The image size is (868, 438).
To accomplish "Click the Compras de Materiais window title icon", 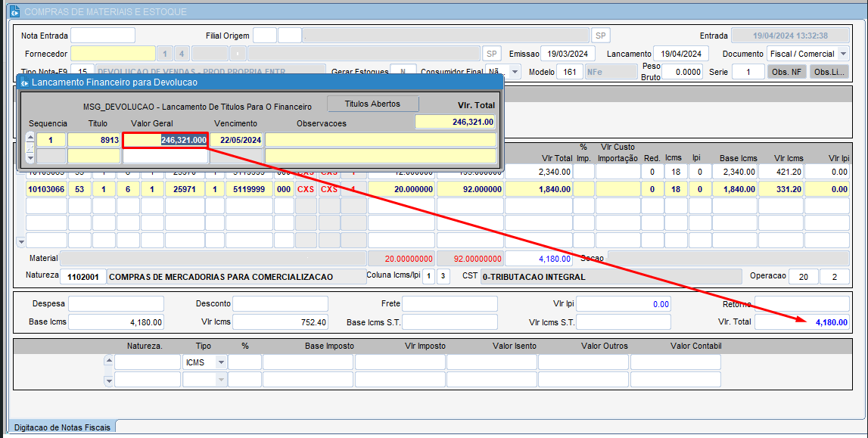I will pyautogui.click(x=15, y=11).
